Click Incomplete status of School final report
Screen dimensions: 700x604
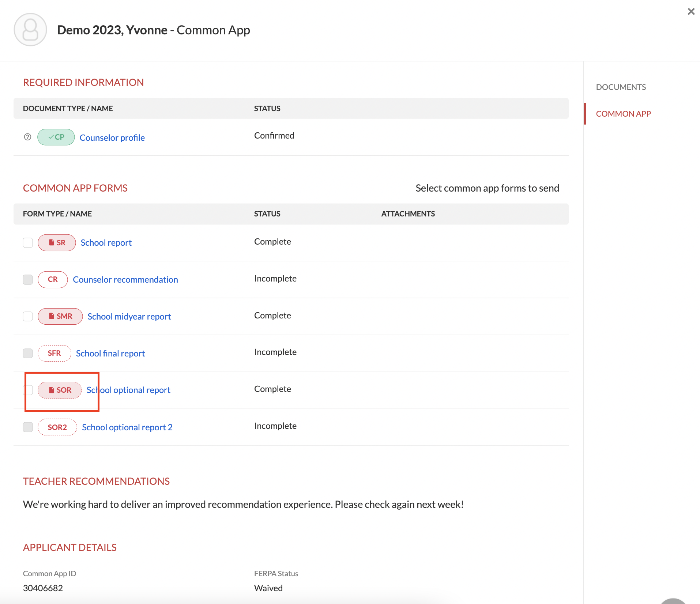tap(275, 352)
